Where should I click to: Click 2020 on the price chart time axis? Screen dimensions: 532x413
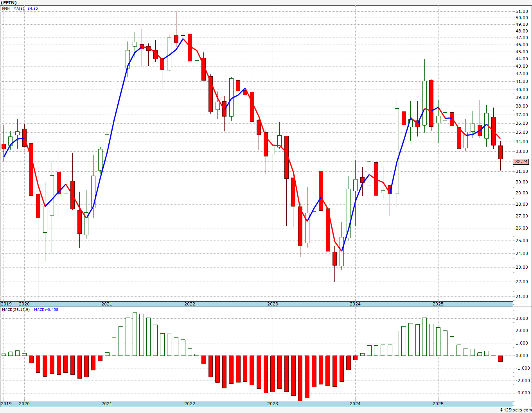[24, 304]
